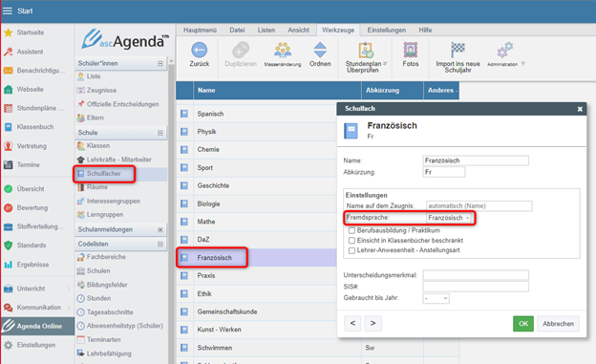The width and height of the screenshot is (596, 364).
Task: Click the Name input field
Action: click(x=476, y=161)
